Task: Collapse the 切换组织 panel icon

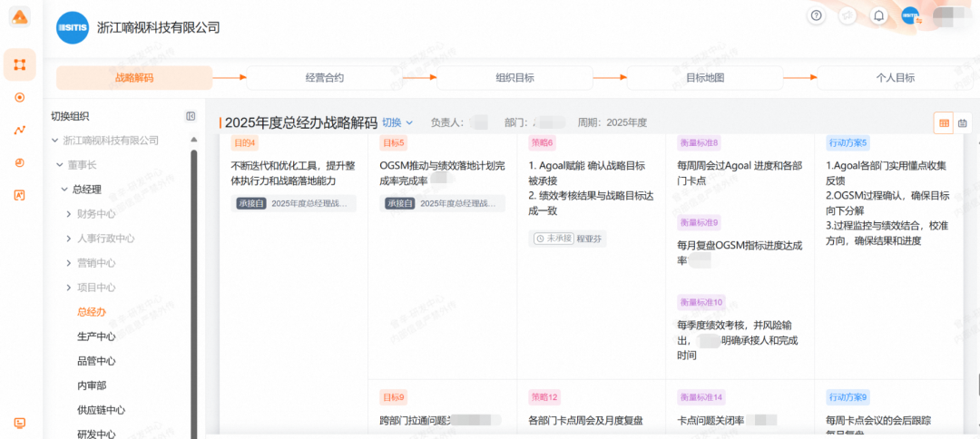Action: tap(191, 116)
